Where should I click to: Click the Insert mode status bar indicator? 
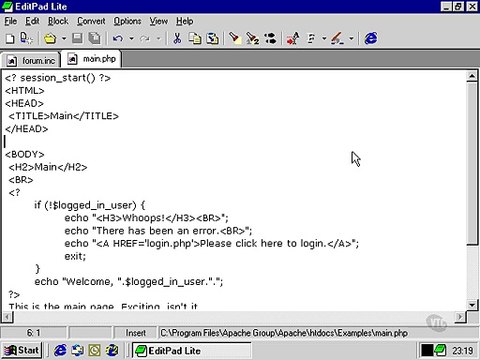(135, 333)
